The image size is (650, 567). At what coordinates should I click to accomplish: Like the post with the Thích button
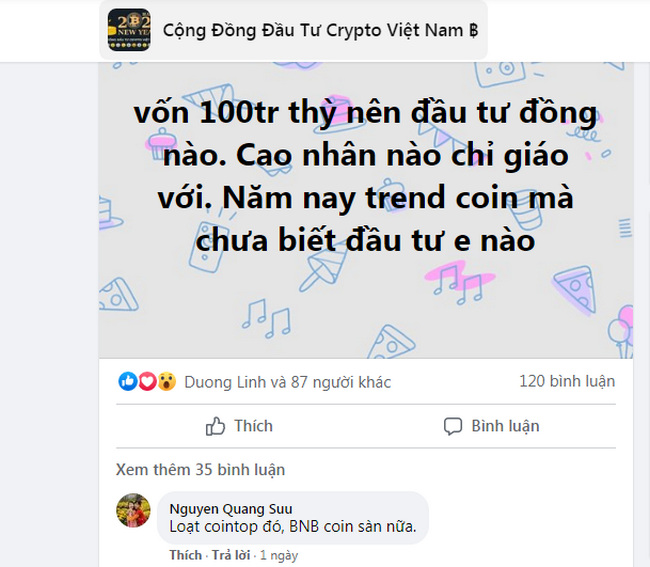pos(240,426)
